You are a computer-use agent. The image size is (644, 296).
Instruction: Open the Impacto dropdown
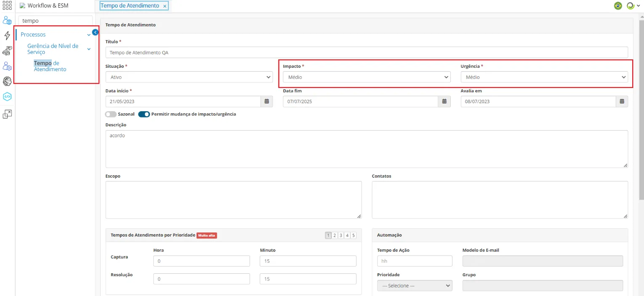coord(367,77)
